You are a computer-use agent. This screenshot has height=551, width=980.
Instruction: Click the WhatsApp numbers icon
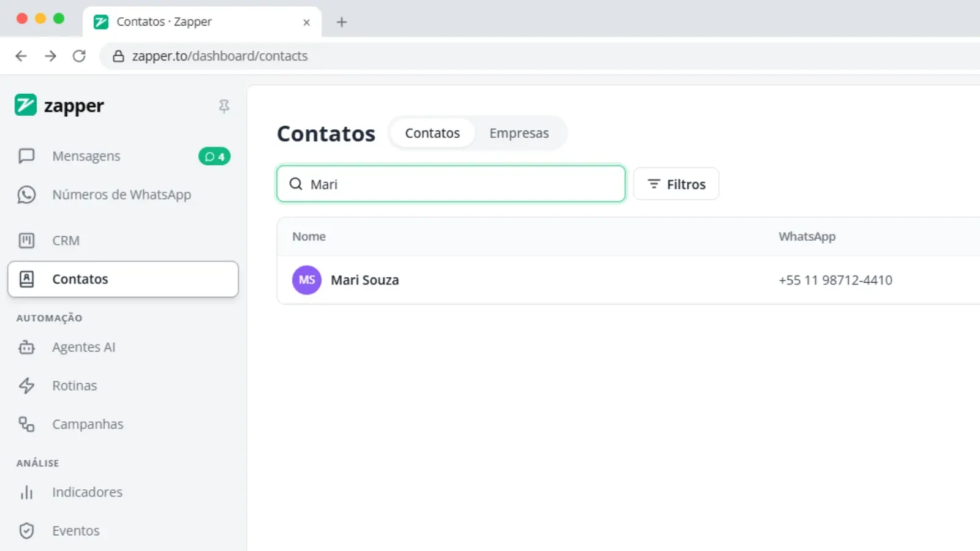(26, 195)
